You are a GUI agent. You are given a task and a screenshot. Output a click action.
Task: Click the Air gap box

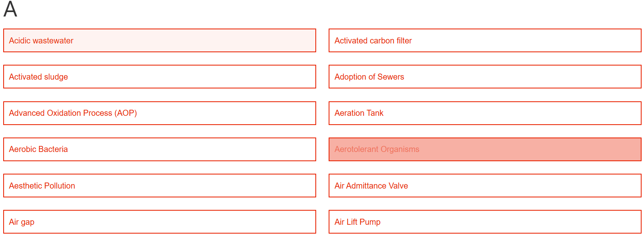pos(160,222)
